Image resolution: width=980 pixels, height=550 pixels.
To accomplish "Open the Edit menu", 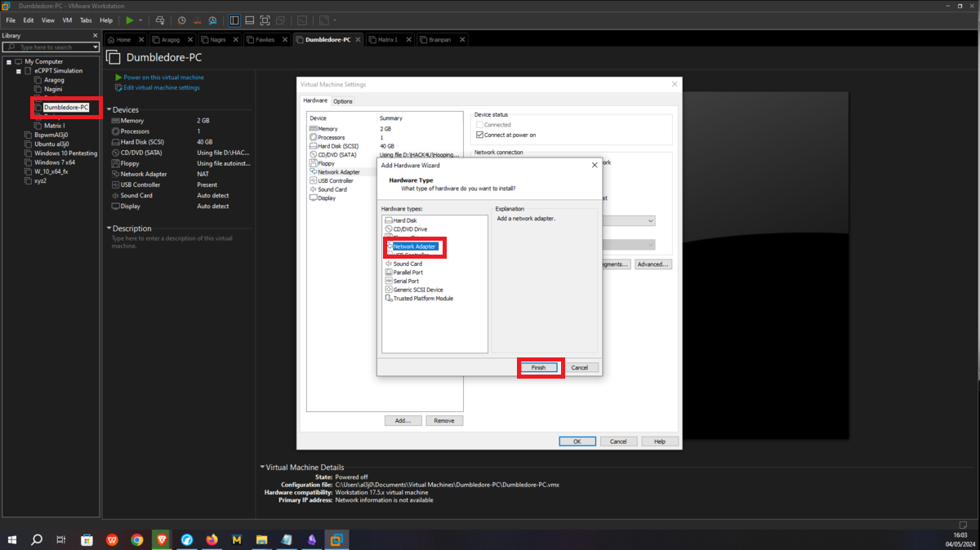I will 29,20.
